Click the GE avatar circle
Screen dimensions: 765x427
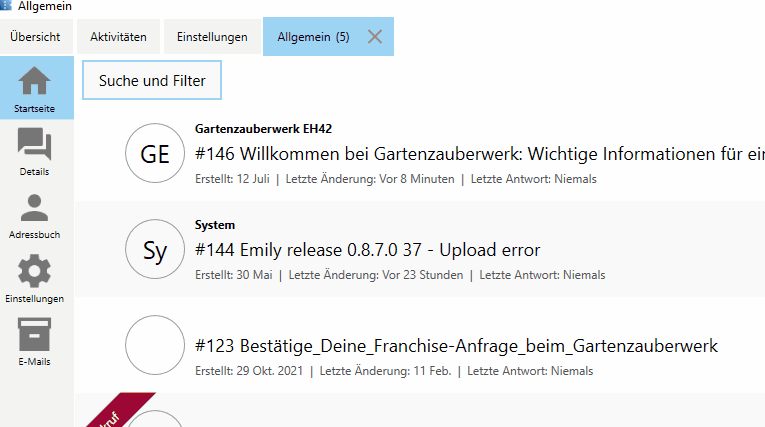155,154
